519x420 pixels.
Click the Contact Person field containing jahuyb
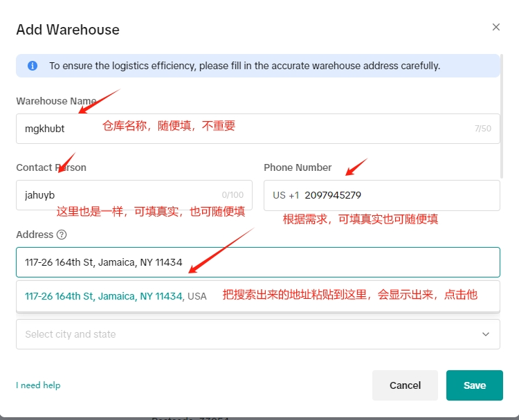(x=118, y=195)
